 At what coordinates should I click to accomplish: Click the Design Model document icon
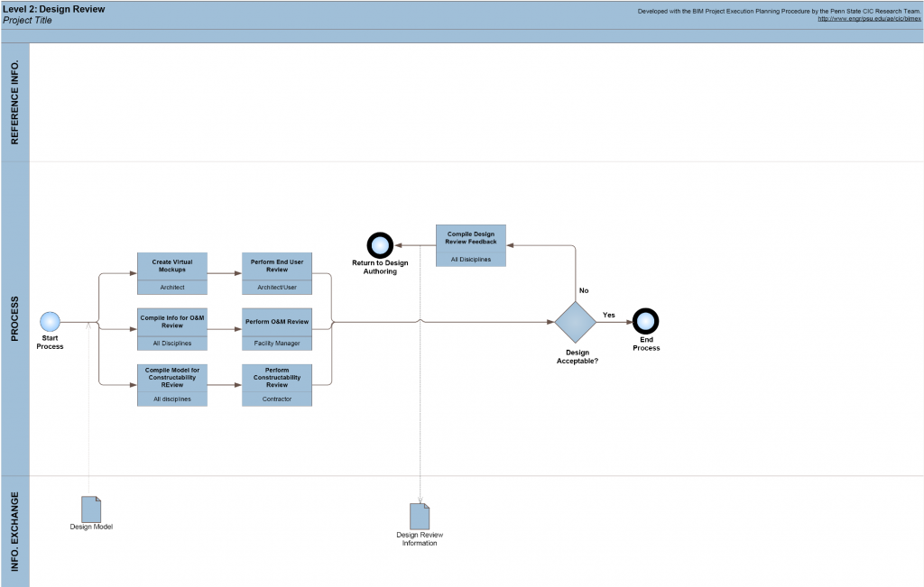pos(91,509)
